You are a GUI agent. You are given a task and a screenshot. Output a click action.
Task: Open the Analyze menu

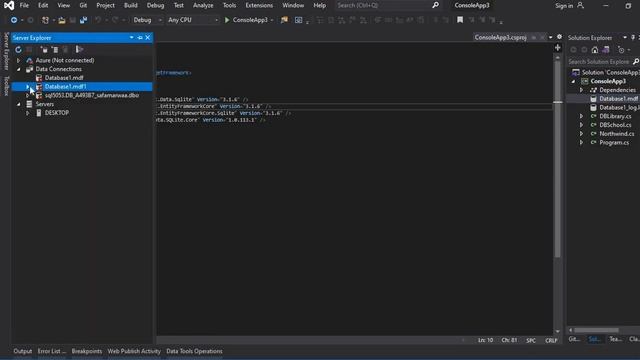coord(203,5)
